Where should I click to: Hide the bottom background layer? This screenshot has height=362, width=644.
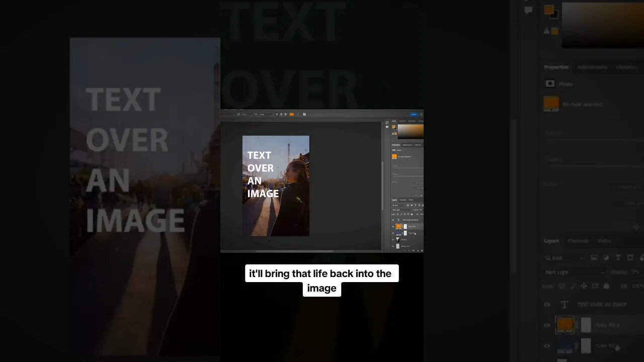393,246
